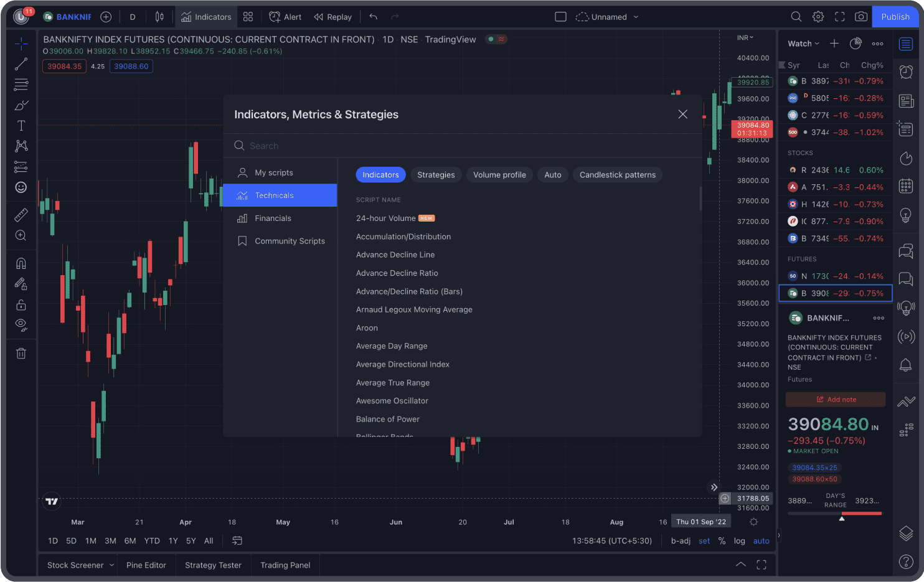Select Technicals category
This screenshot has width=924, height=582.
[280, 195]
